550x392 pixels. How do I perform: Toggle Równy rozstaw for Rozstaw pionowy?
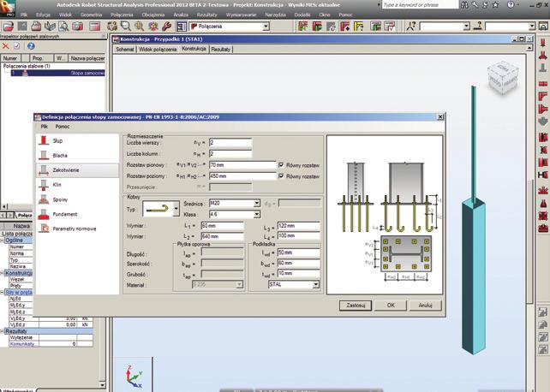coord(281,165)
